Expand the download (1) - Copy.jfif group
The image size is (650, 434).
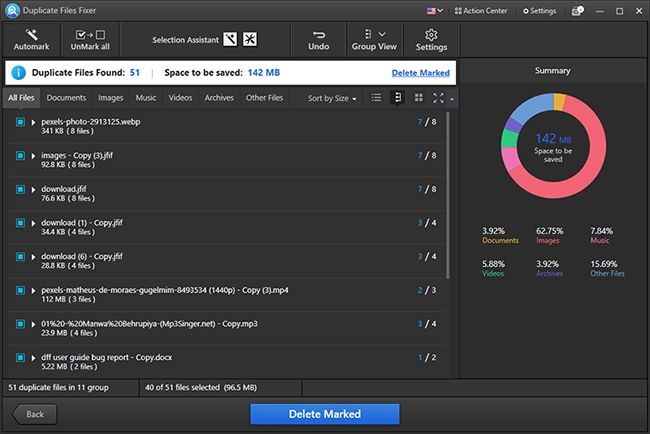(x=33, y=223)
